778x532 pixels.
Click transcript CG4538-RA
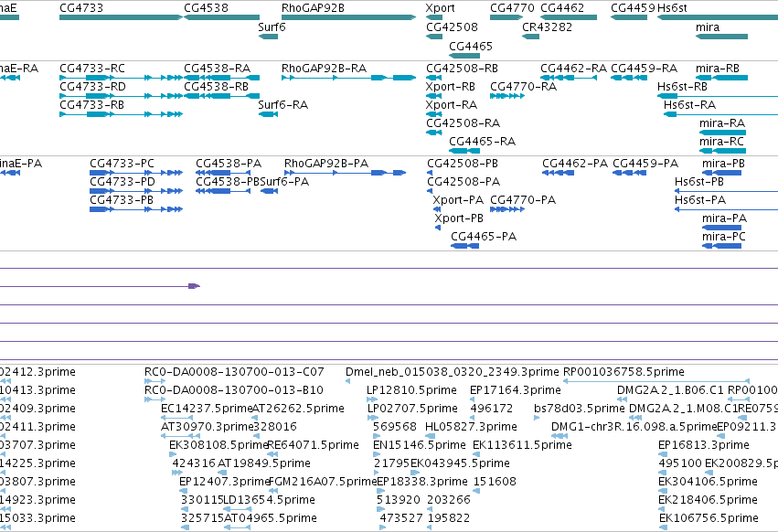[x=217, y=68]
